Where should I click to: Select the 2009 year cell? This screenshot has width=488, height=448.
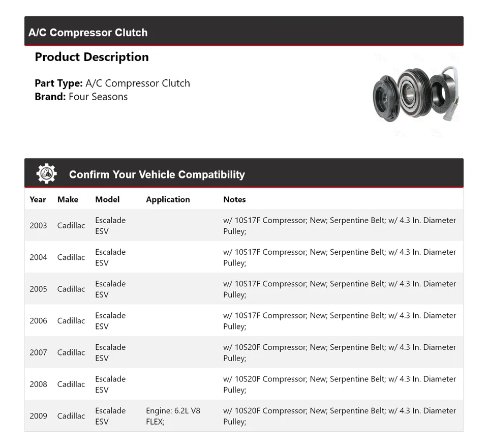pos(38,416)
